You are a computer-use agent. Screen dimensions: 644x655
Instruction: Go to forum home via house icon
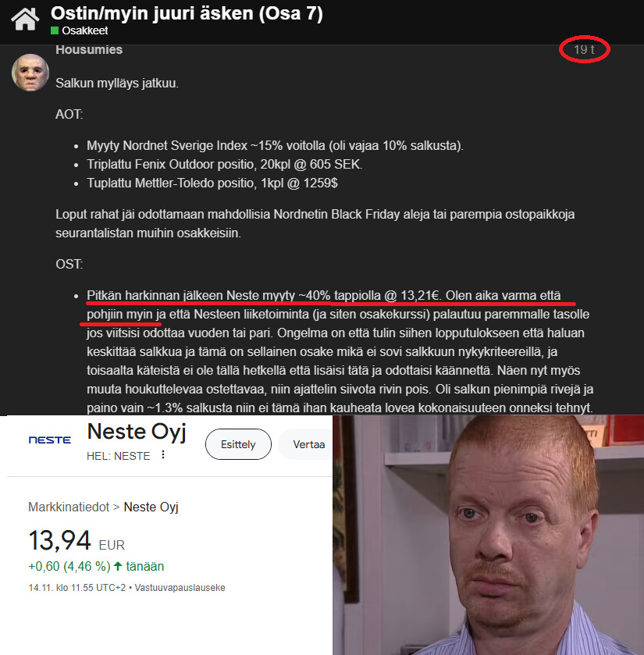tap(25, 20)
